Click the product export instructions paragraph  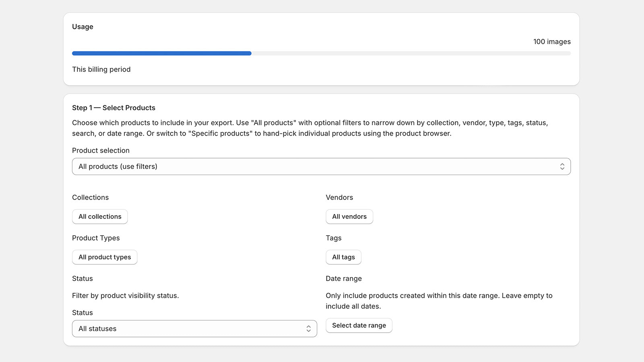click(310, 128)
